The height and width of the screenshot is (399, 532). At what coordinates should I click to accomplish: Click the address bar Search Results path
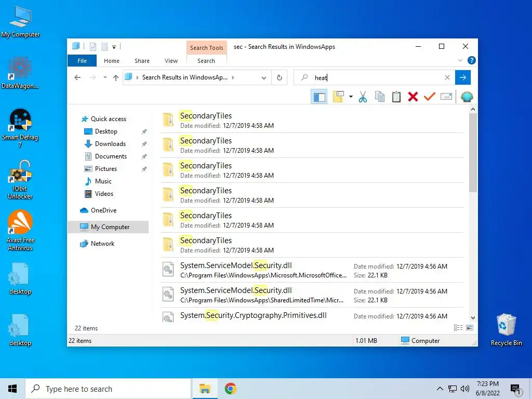[x=185, y=77]
